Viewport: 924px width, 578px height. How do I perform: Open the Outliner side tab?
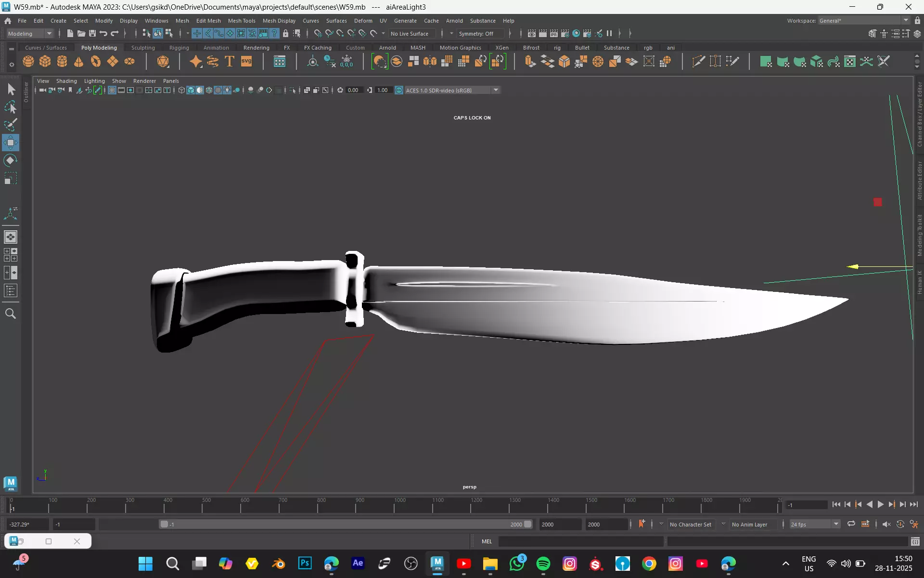(x=26, y=92)
